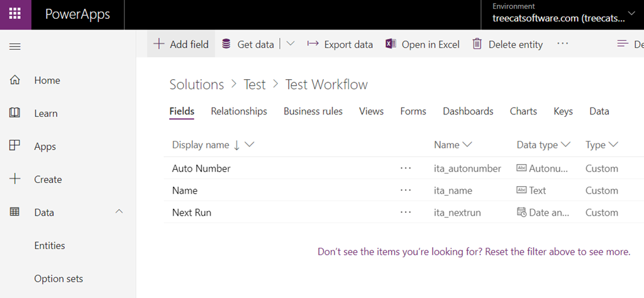Open more options for Auto Number row
Viewport: 644px width, 298px height.
406,168
